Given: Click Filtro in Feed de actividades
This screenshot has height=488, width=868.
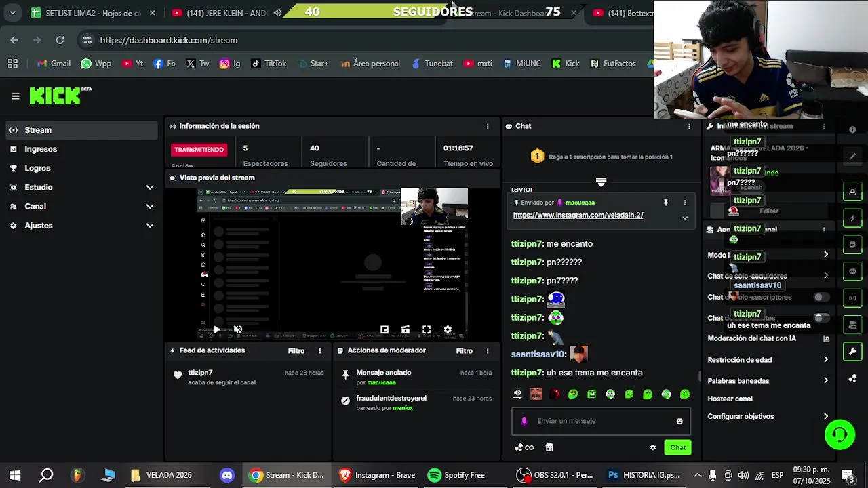Looking at the screenshot, I should click(296, 350).
